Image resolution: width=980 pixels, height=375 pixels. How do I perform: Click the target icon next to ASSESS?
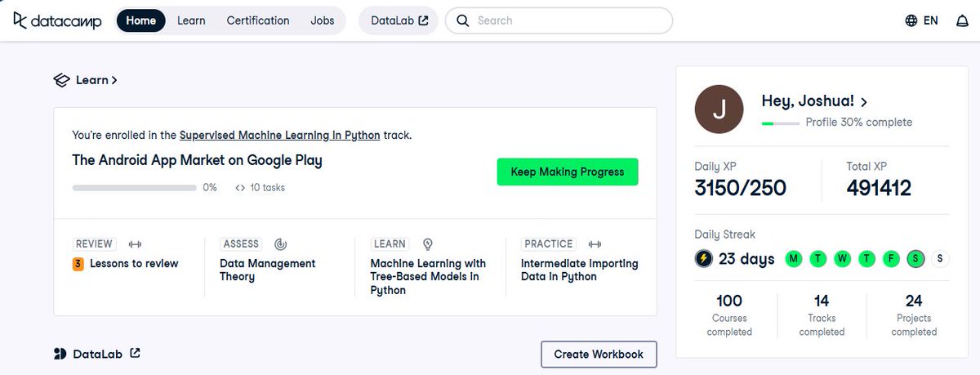click(280, 243)
